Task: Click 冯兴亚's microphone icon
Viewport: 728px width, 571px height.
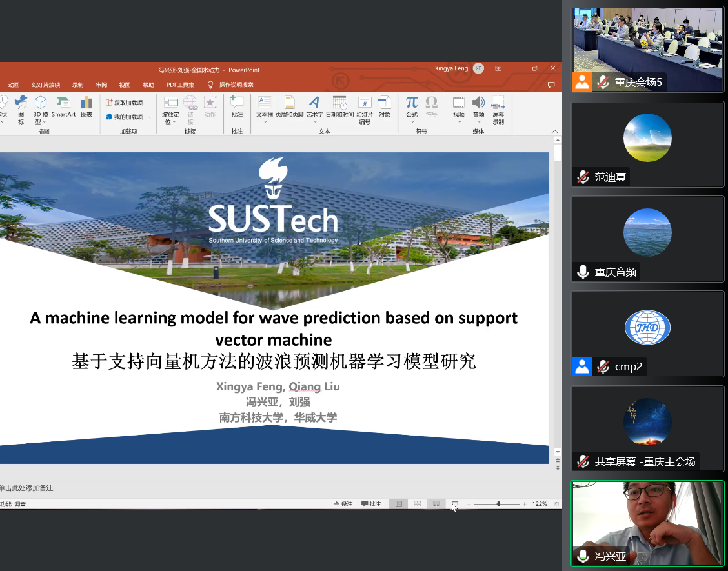Action: pyautogui.click(x=583, y=556)
